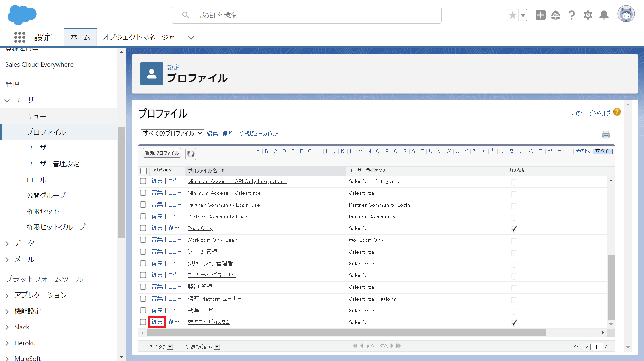
Task: Check the 標準ユーザカスタム row checkbox
Action: click(x=143, y=322)
